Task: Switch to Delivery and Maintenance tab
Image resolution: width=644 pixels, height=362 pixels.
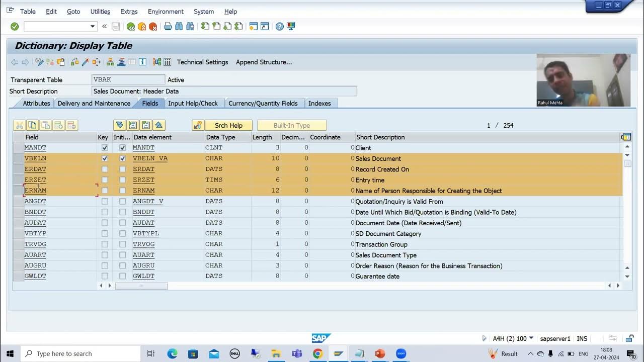Action: 94,103
